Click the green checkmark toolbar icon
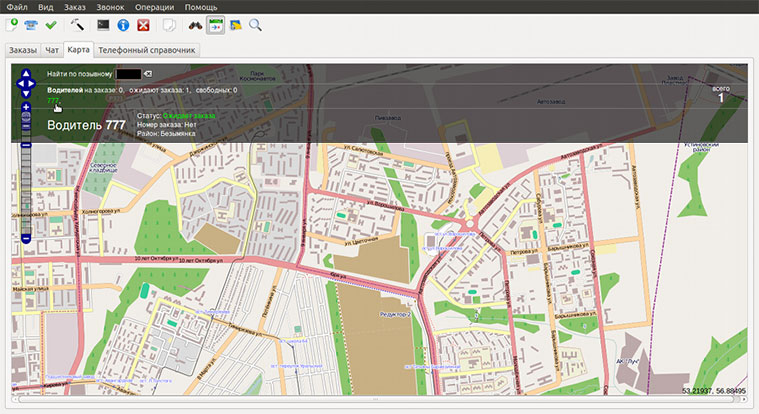Screen dimensions: 759x414 [51, 25]
